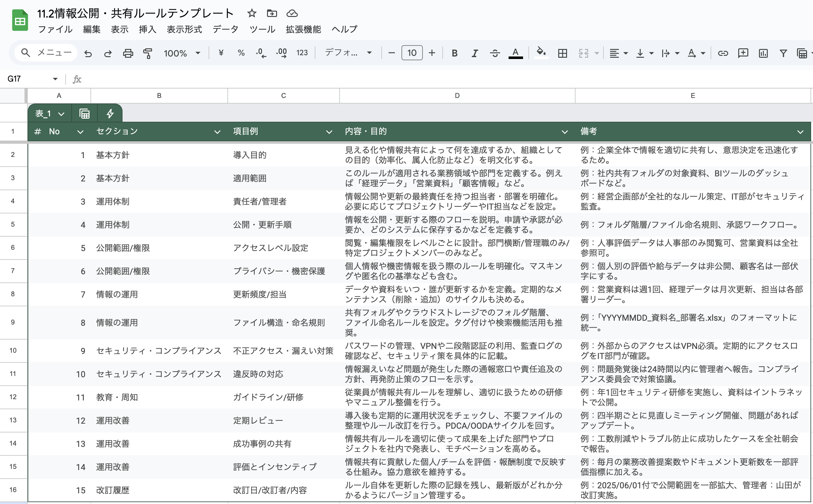Open the 挿入 menu
This screenshot has height=504, width=813.
coord(147,29)
